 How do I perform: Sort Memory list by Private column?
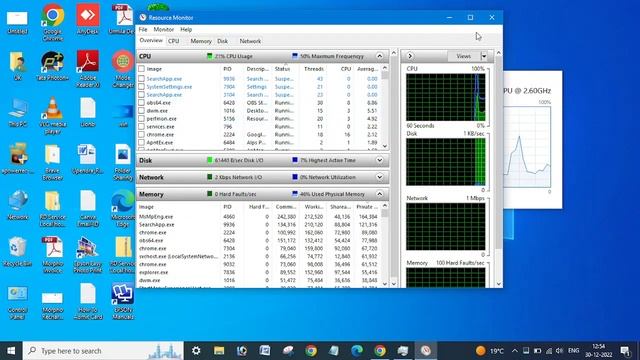pos(367,207)
